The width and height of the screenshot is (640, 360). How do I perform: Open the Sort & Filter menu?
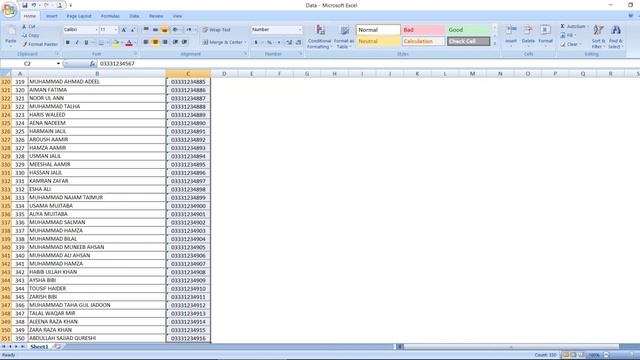pyautogui.click(x=598, y=37)
